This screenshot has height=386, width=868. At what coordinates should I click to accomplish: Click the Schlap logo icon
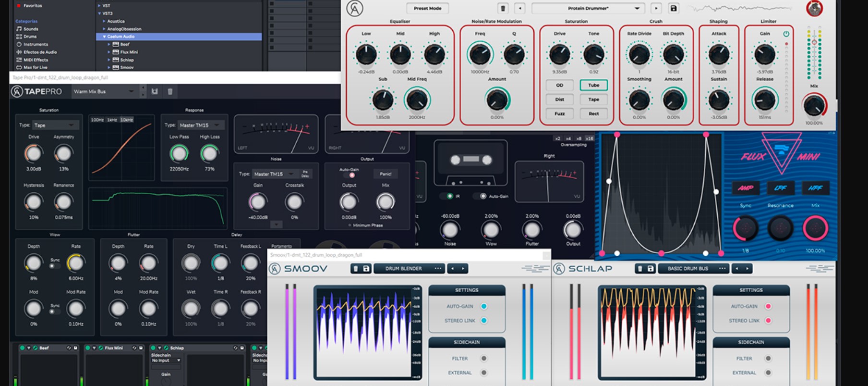pyautogui.click(x=559, y=269)
